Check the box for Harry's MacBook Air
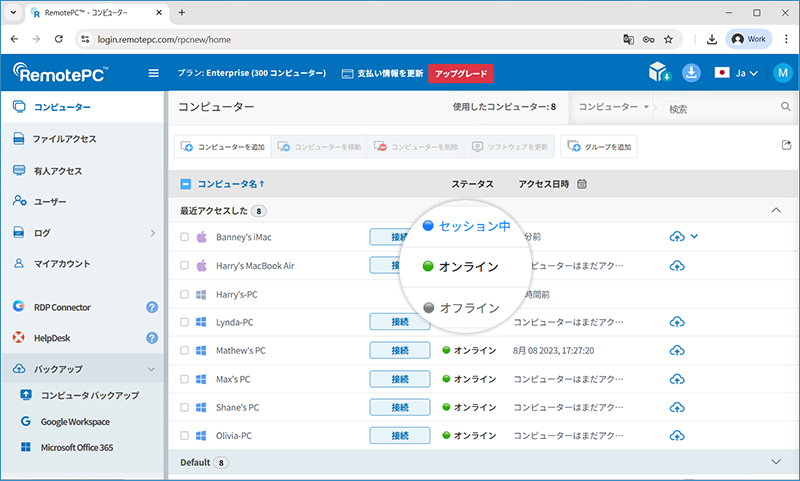Screen dimensions: 800x481 tap(184, 265)
